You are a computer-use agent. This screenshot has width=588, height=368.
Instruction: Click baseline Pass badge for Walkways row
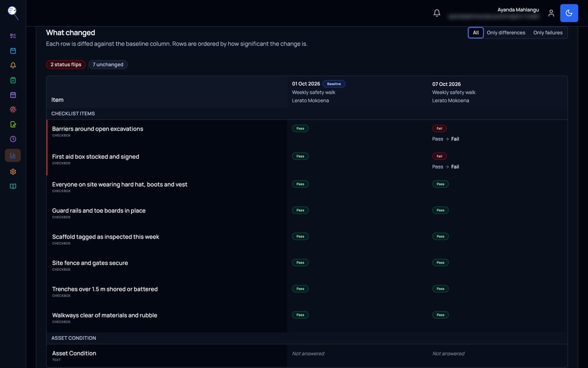[x=300, y=315]
